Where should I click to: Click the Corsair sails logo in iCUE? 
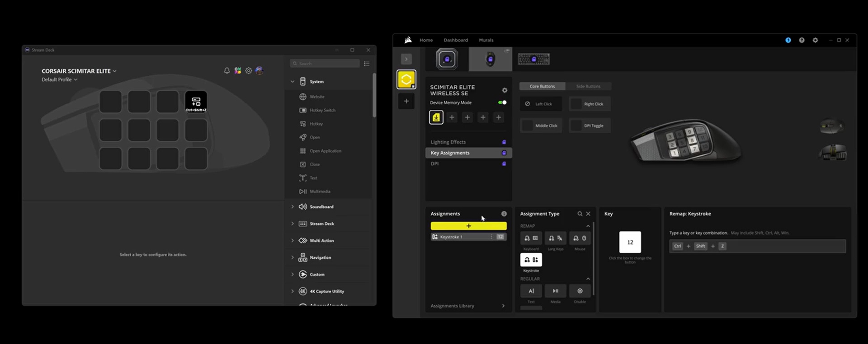pos(408,40)
